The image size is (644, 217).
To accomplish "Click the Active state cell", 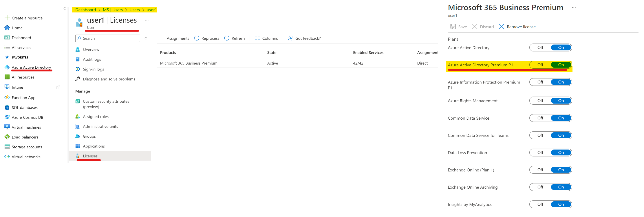I will click(x=273, y=63).
